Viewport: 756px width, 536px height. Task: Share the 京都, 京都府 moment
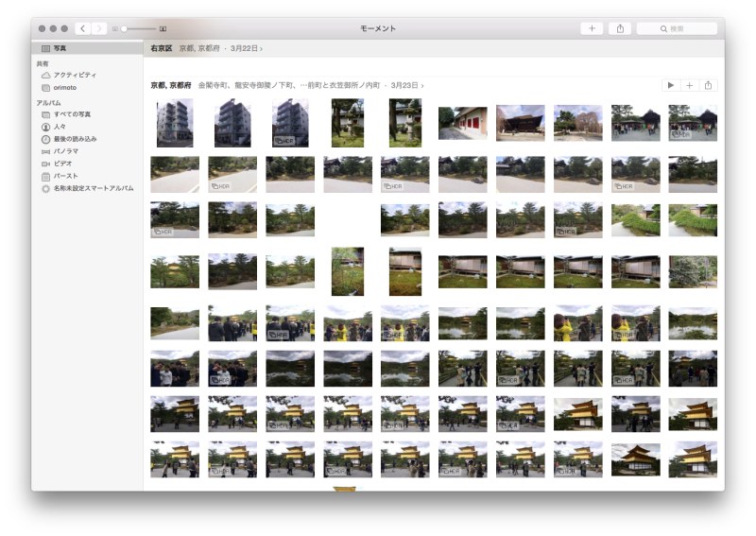click(708, 85)
